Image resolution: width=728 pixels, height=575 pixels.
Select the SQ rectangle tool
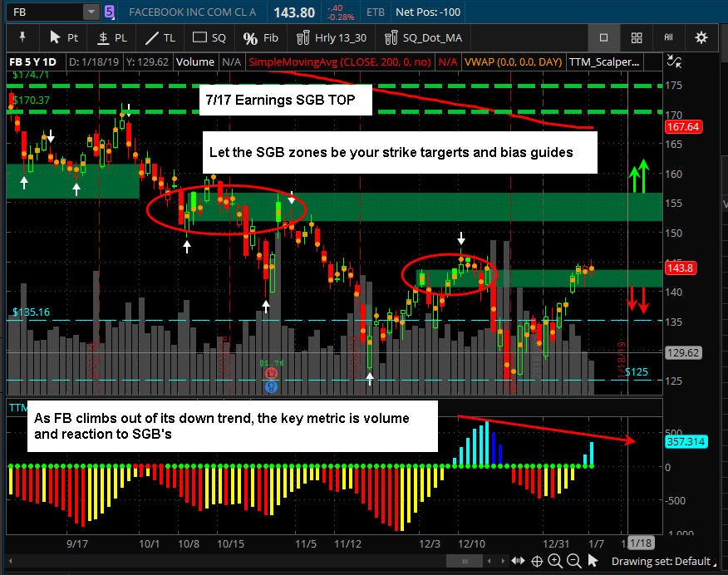[x=209, y=37]
